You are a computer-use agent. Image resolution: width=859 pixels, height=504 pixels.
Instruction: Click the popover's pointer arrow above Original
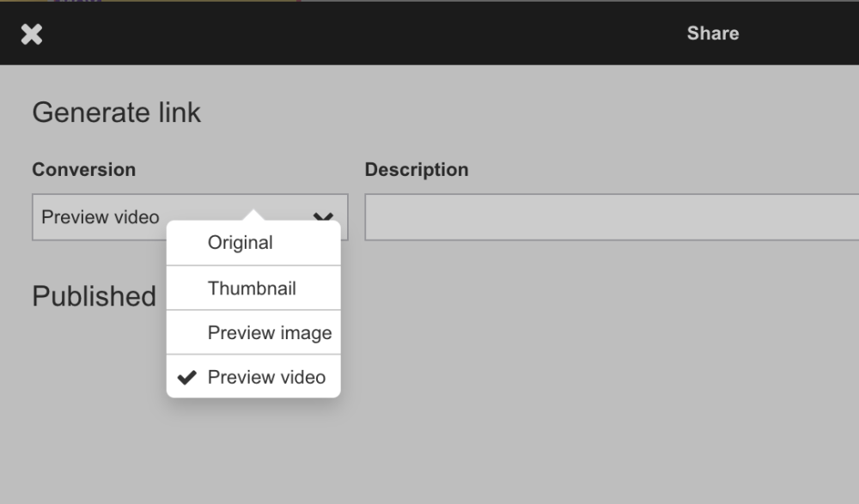(253, 215)
